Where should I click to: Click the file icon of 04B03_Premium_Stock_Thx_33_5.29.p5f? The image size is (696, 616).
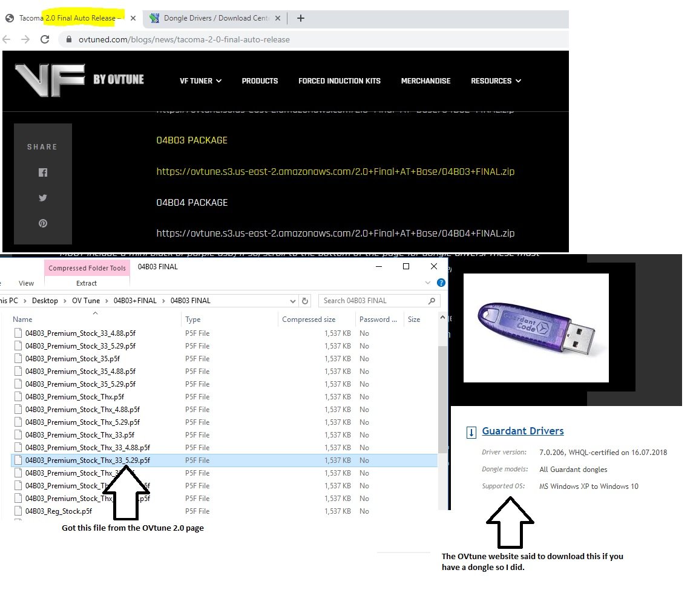(18, 460)
